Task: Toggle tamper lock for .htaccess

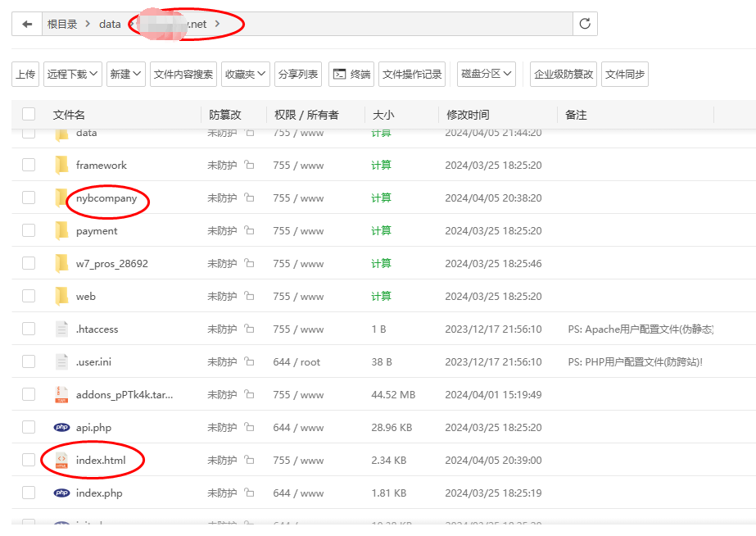Action: pos(249,329)
